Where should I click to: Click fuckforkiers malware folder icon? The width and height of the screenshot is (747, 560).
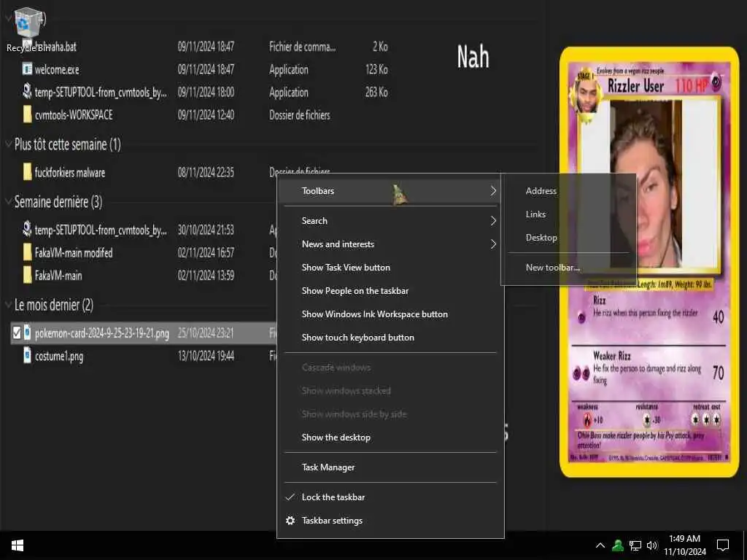(x=28, y=172)
